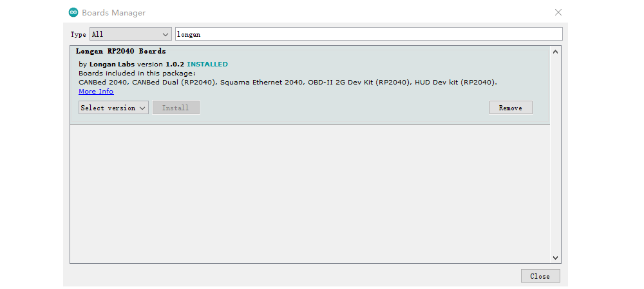The height and width of the screenshot is (289, 644).
Task: Click the Close button at the bottom
Action: tap(540, 276)
